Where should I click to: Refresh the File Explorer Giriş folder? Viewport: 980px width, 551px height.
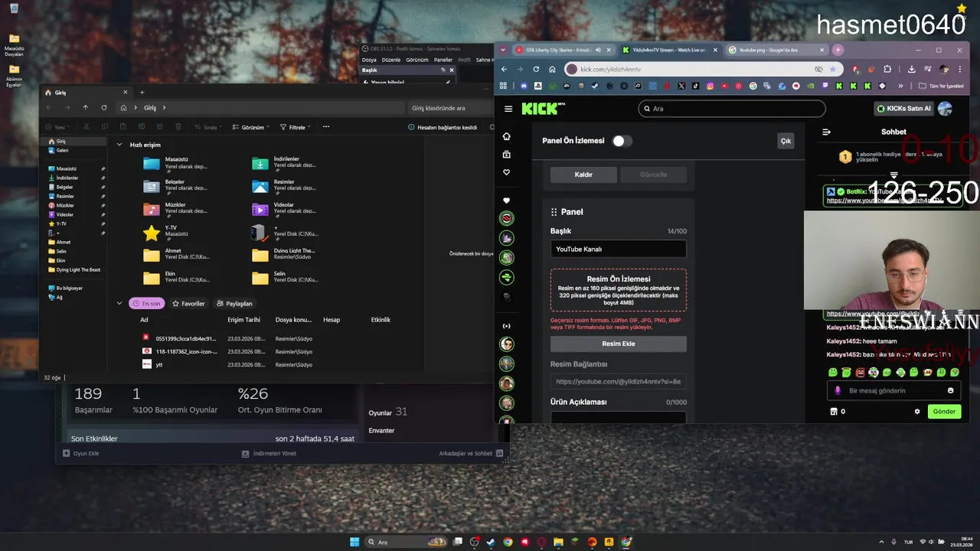104,108
